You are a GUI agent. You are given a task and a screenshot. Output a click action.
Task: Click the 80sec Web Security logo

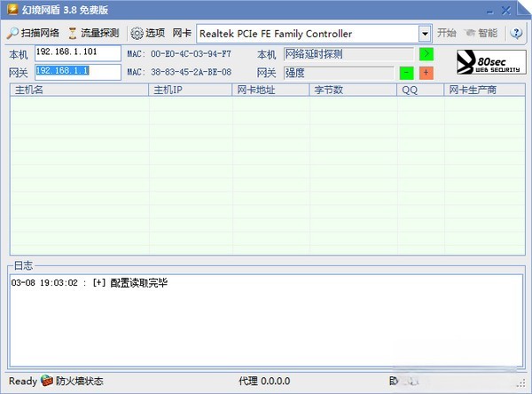491,62
